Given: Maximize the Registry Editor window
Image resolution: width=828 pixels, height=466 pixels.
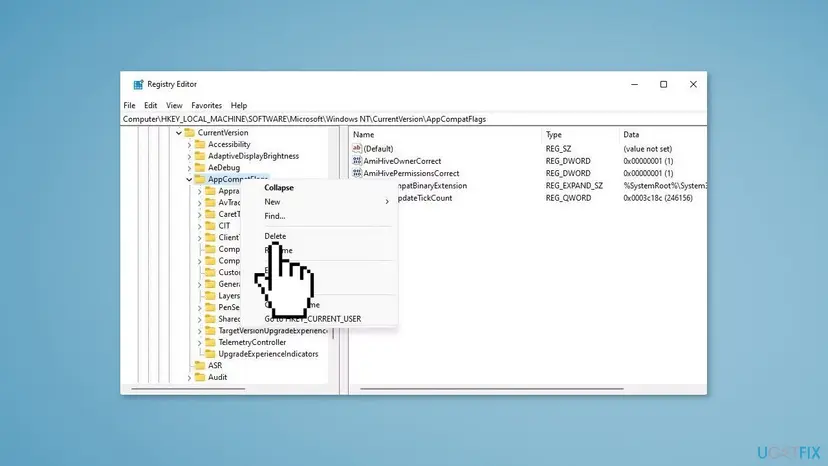Looking at the screenshot, I should [664, 85].
